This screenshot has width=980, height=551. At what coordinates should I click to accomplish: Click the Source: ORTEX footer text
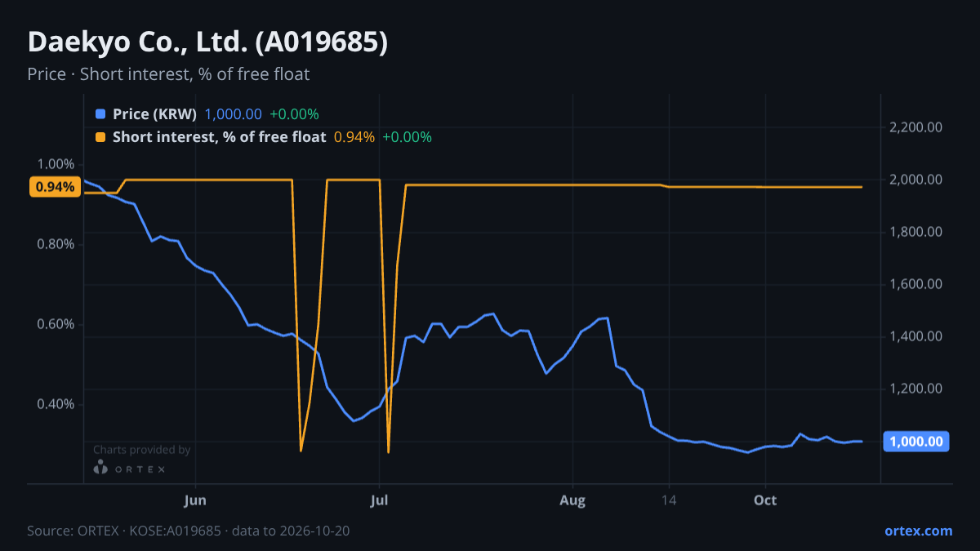click(189, 531)
